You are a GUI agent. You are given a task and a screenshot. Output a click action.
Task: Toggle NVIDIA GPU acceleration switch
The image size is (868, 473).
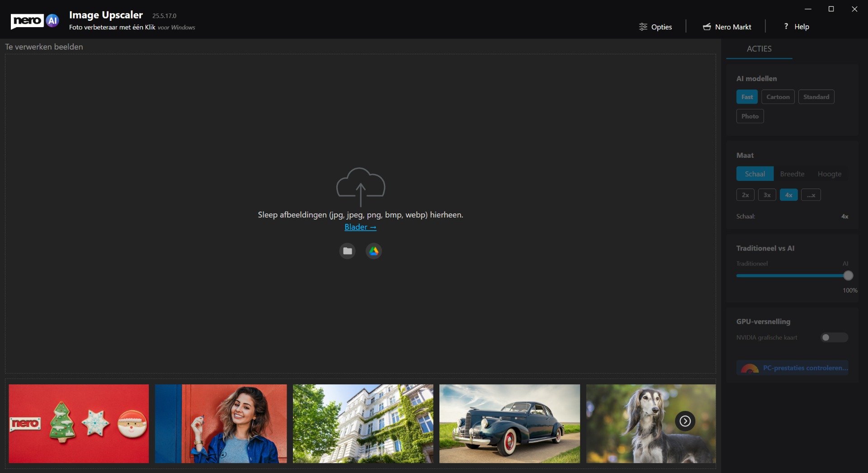click(x=834, y=338)
